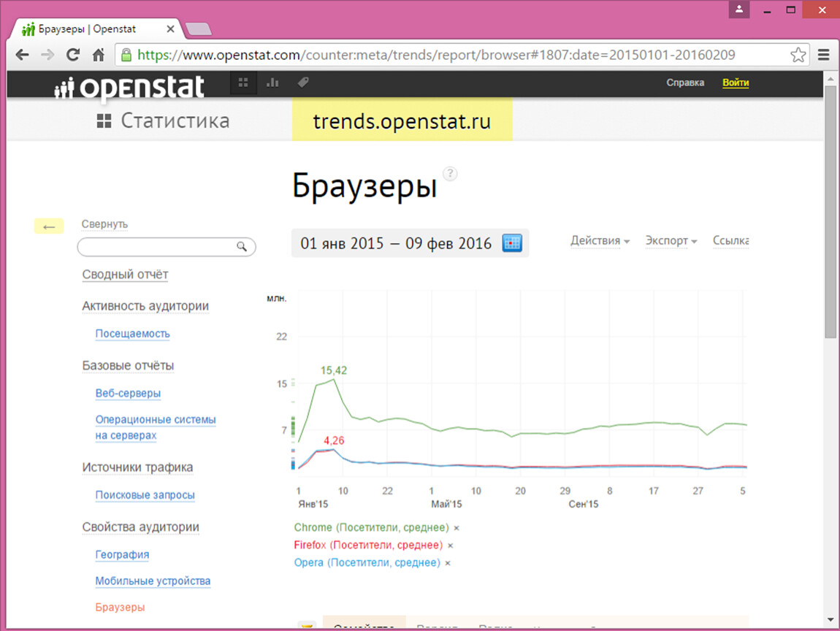Image resolution: width=840 pixels, height=631 pixels.
Task: Click Справка in the header
Action: coord(685,83)
